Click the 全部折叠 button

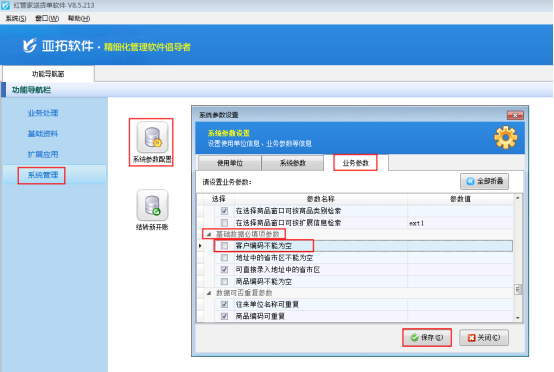tap(484, 181)
